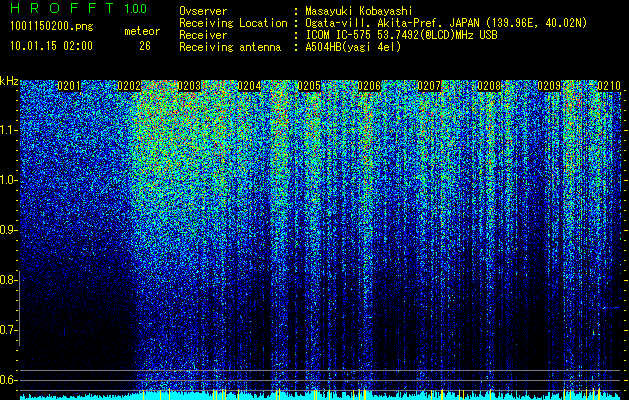Screen dimensions: 629x400
Task: Click the 0204 time marker
Action: pyautogui.click(x=249, y=86)
